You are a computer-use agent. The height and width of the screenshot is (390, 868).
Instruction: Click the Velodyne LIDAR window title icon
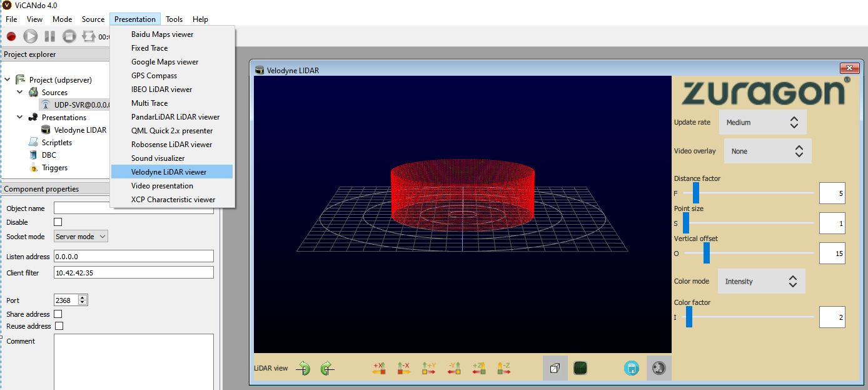tap(260, 70)
